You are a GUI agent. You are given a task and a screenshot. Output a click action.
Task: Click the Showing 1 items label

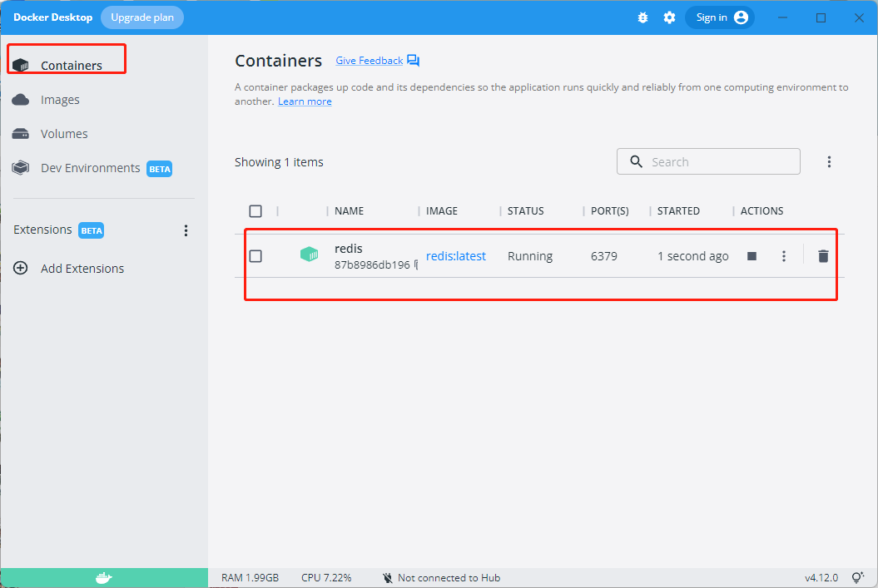pos(279,162)
